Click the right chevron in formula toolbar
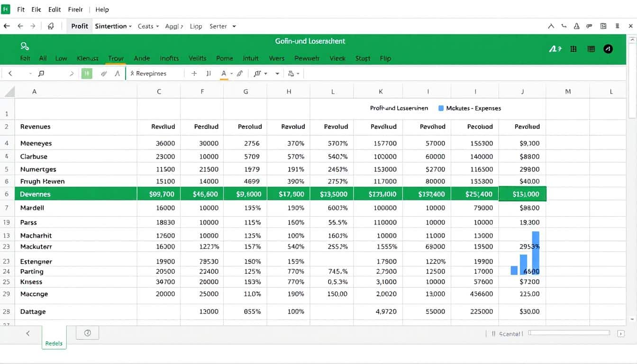The height and width of the screenshot is (364, 637). 72,73
